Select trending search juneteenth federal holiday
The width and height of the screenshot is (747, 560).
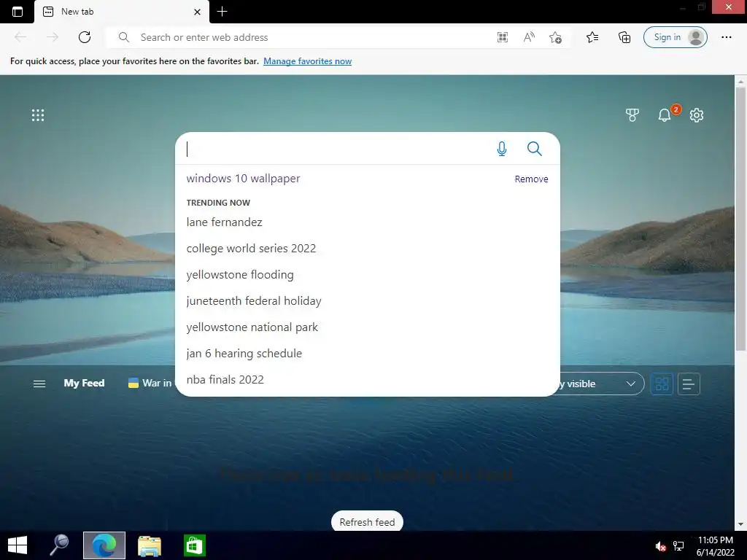click(254, 301)
